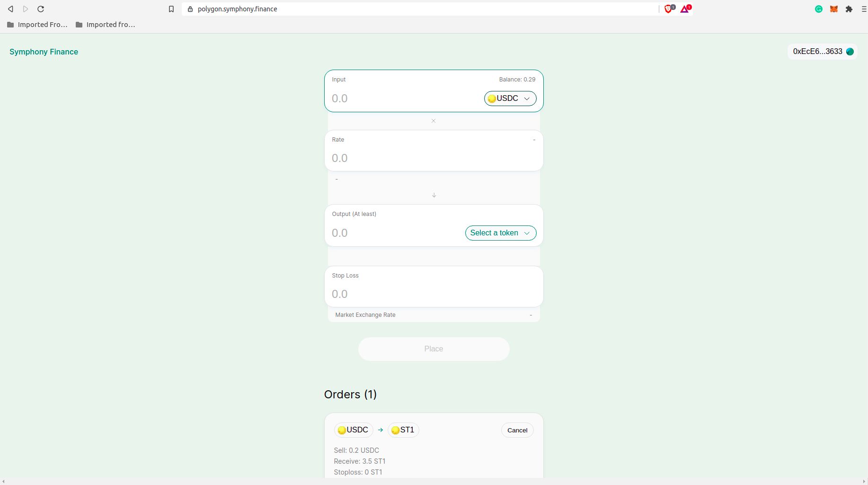Screen dimensions: 868x485
Task: Click the address bar URL polygon.symphony.finance
Action: (238, 9)
